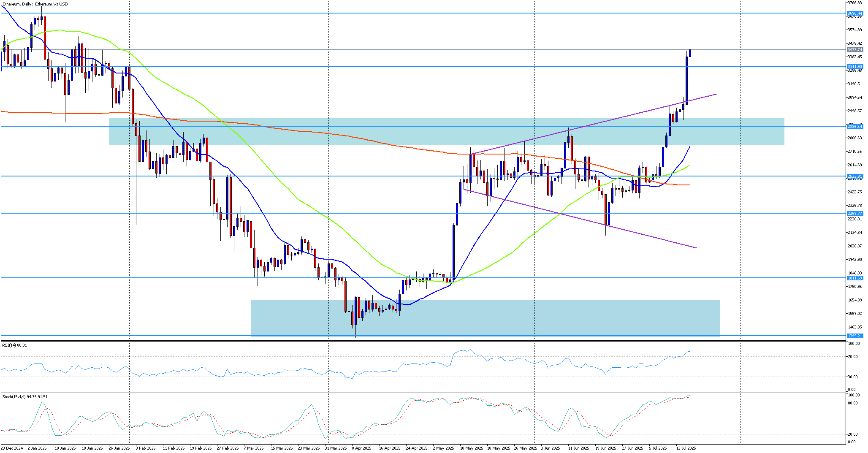Click the 2886.64 highlighted price level tag
868x453 pixels.
(x=855, y=127)
